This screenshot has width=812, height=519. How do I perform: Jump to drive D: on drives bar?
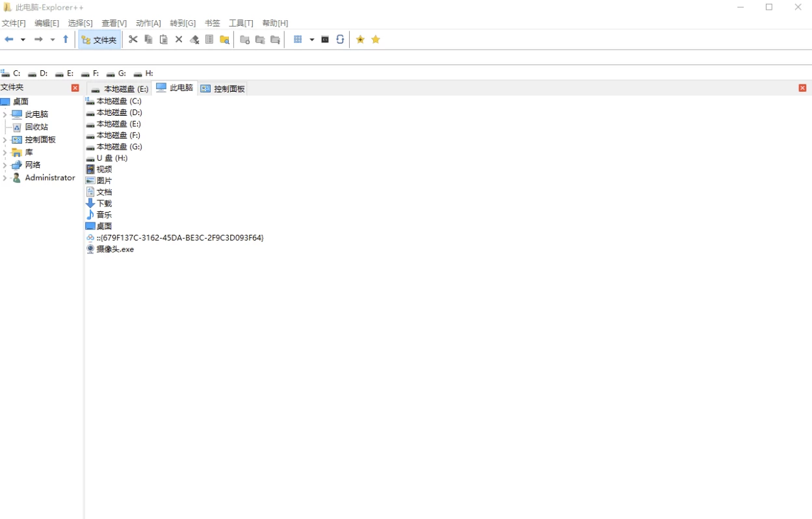38,73
